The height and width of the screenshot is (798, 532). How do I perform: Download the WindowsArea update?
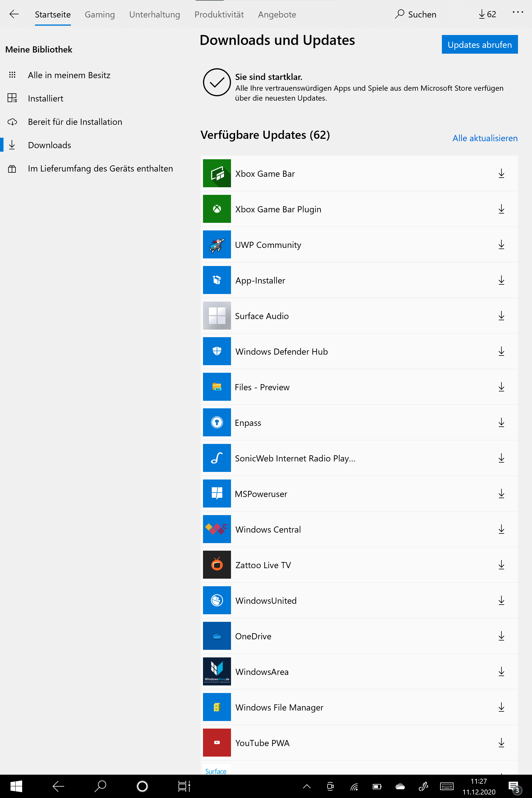(501, 671)
